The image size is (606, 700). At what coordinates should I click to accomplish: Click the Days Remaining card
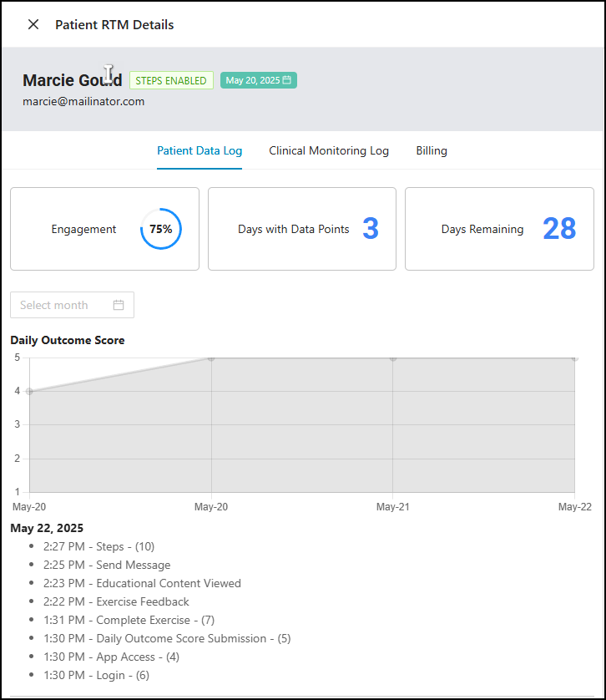click(x=499, y=229)
